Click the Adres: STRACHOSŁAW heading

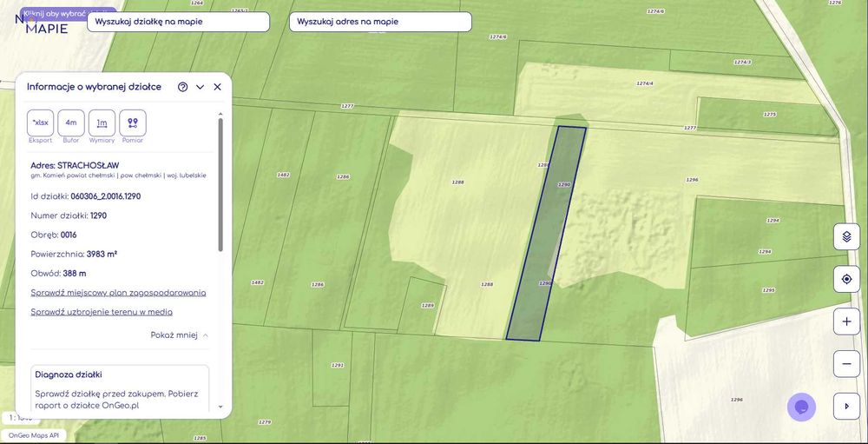click(x=75, y=165)
